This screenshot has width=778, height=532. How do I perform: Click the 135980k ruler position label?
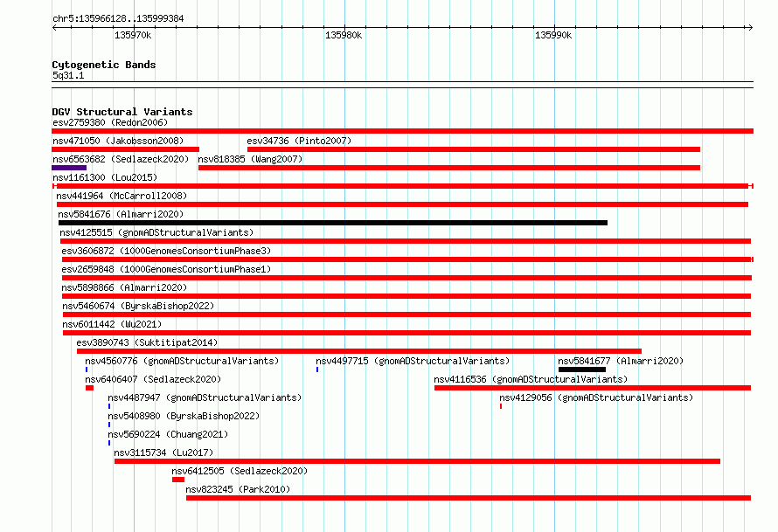pyautogui.click(x=344, y=35)
